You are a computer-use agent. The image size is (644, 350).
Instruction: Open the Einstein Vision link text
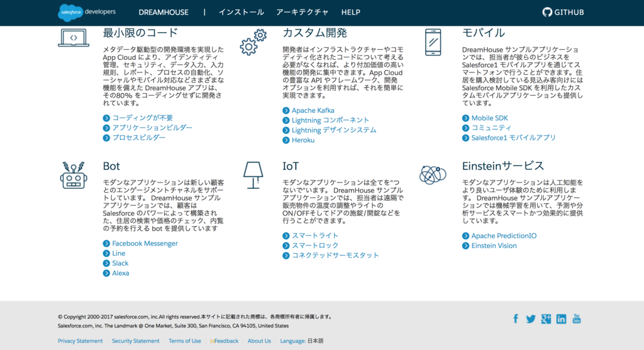494,246
